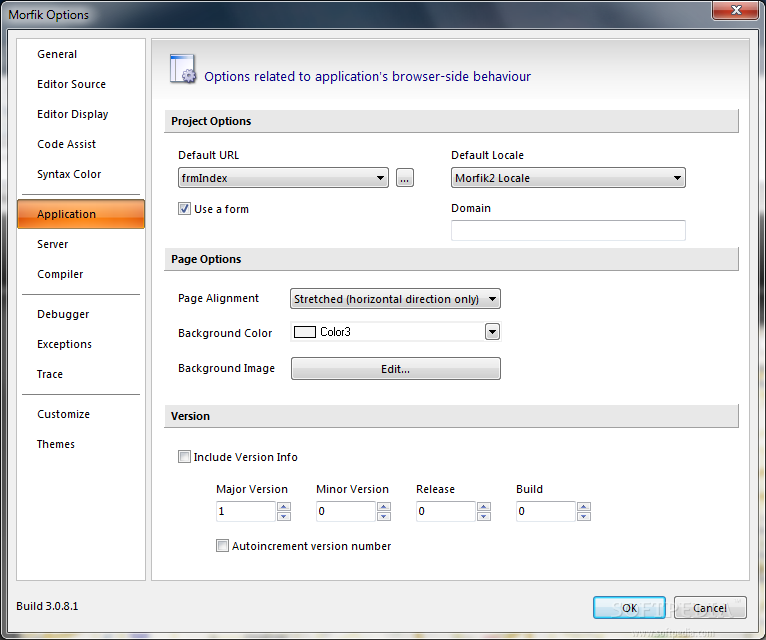Cancel the Morfik Options dialog
This screenshot has width=766, height=640.
click(x=710, y=608)
